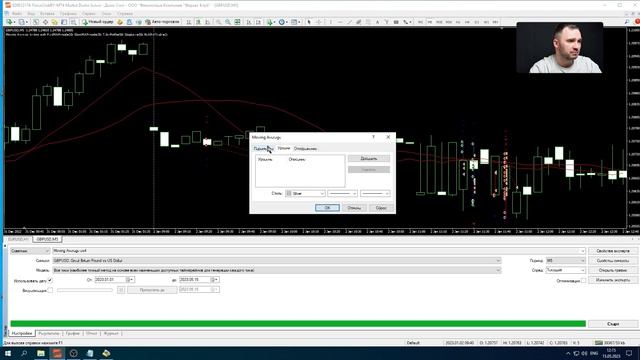The image size is (640, 360).
Task: Select the cursor arrow tool
Action: click(309, 22)
